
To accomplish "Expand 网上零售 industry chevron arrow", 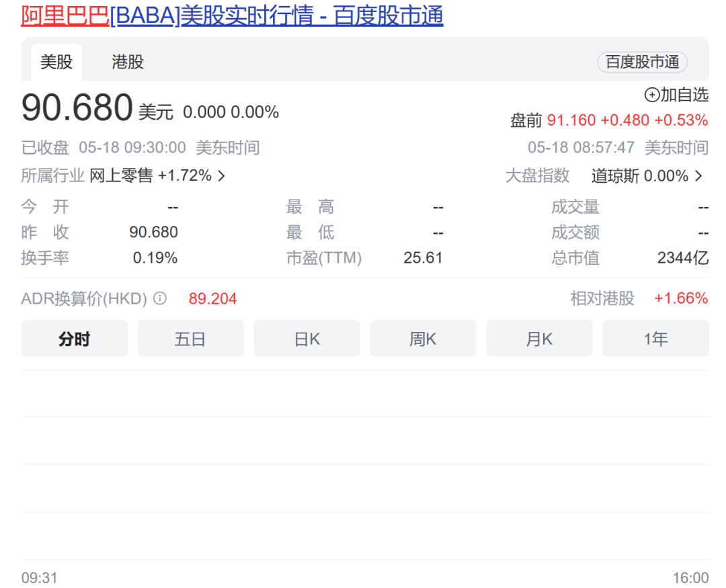I will tap(222, 176).
